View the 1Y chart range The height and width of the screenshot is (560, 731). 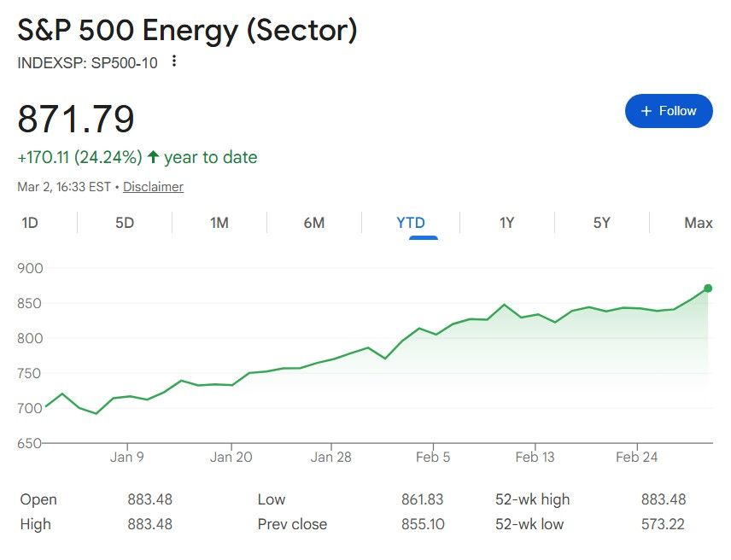[507, 223]
